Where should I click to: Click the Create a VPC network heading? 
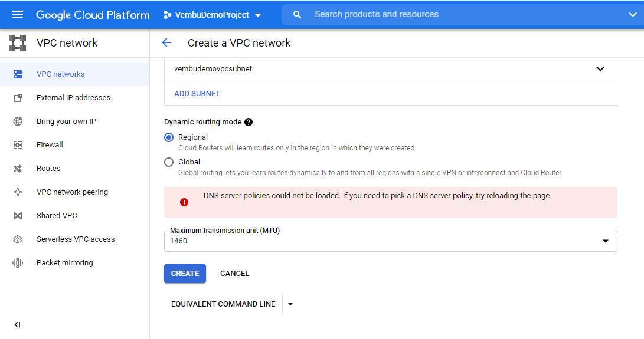(239, 42)
